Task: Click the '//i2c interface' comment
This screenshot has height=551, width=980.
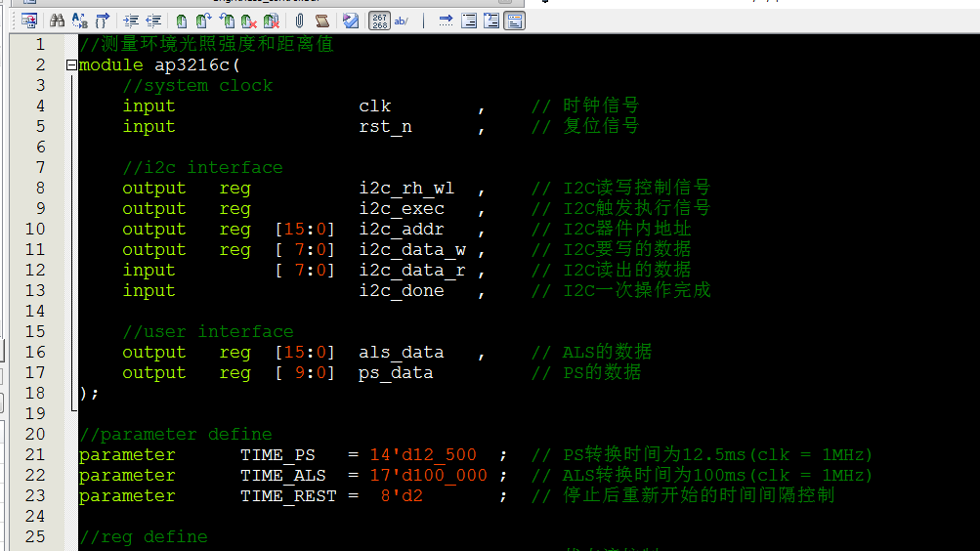Action: pos(203,167)
